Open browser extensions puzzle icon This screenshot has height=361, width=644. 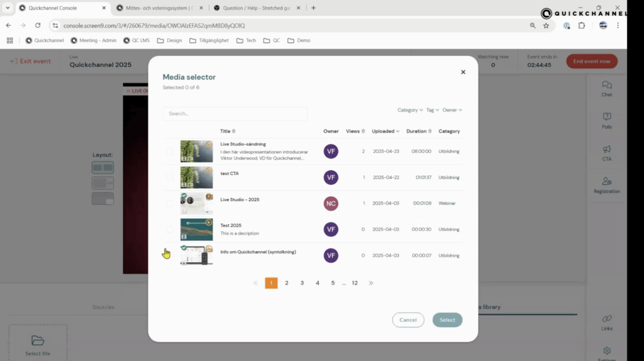(x=582, y=25)
